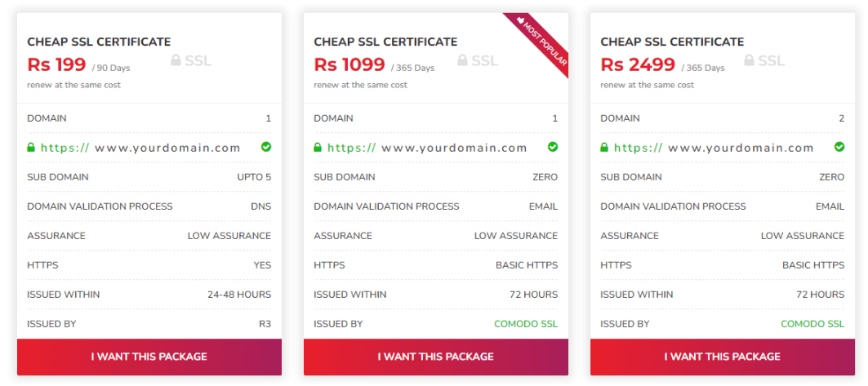Click gray SSL lock logo, Rs 1099 card
This screenshot has height=386, width=868.
point(478,60)
